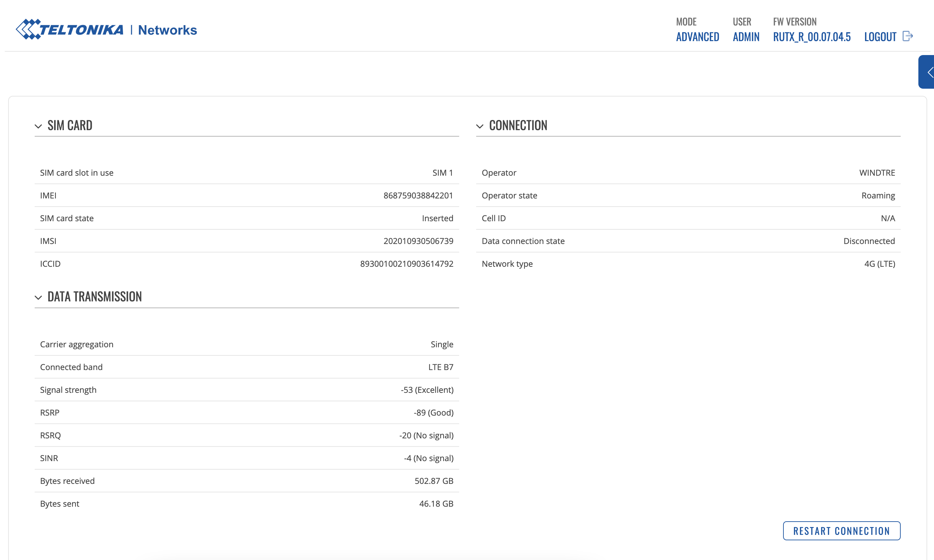
Task: Click the RSRQ -20 (No signal) value
Action: coord(427,435)
